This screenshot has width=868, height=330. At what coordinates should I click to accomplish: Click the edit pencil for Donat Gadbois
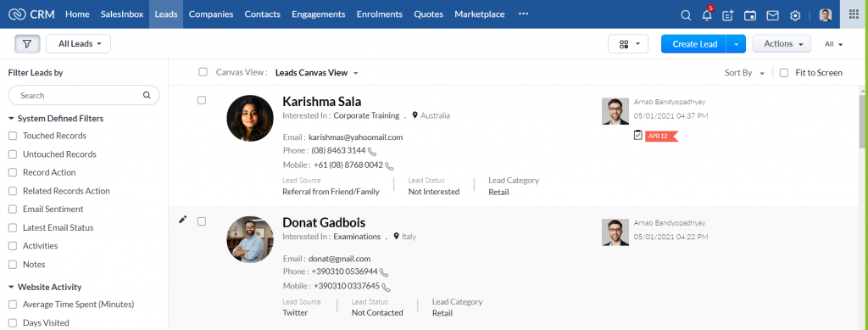(x=183, y=220)
